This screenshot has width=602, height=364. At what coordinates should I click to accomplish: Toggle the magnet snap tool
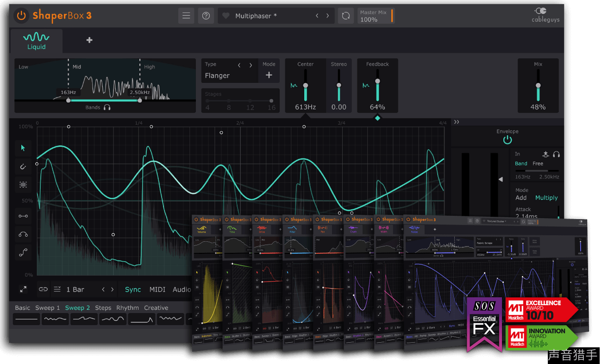coord(23,166)
